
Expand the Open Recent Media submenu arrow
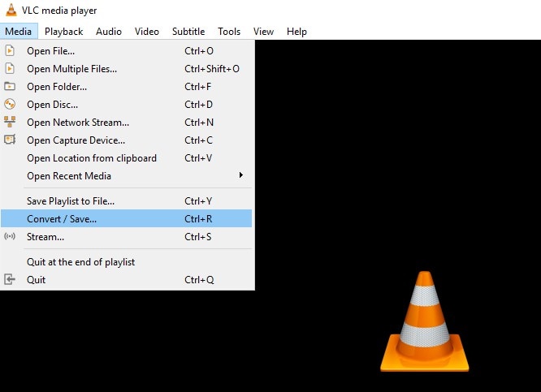(240, 175)
